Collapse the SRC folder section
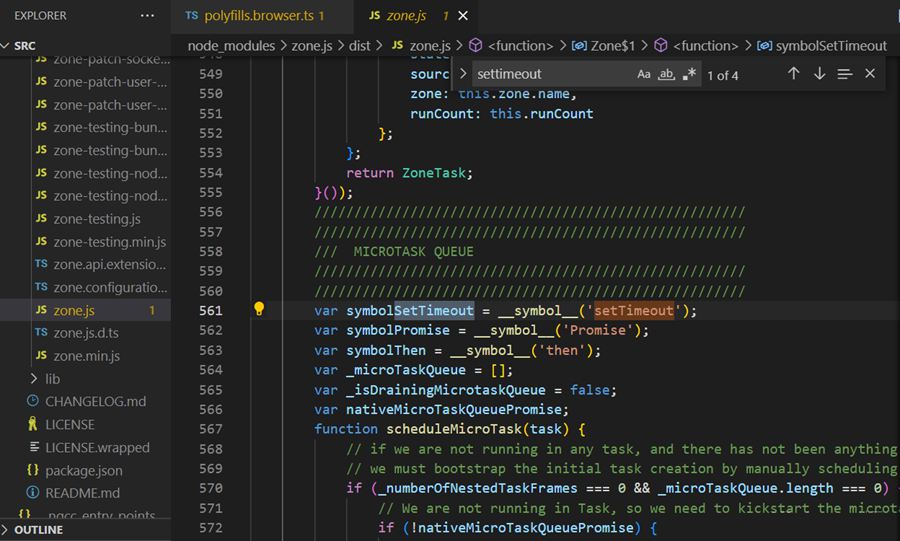Viewport: 900px width, 541px height. [7, 46]
